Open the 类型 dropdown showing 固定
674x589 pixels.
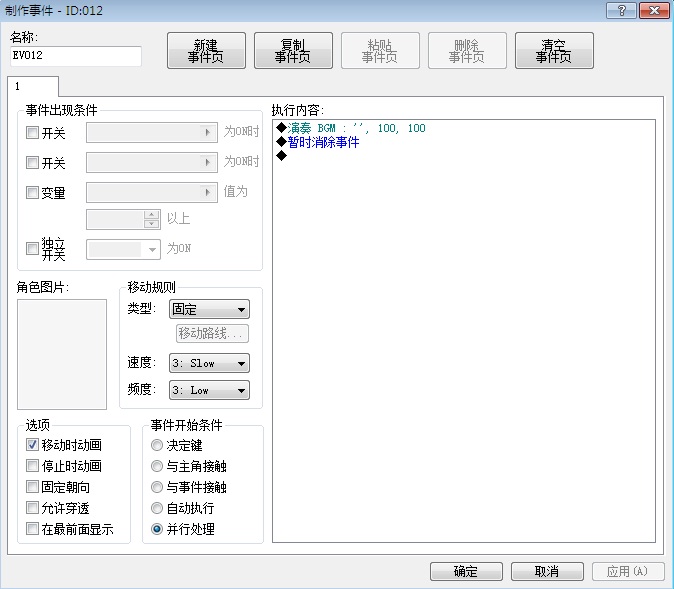click(x=209, y=309)
